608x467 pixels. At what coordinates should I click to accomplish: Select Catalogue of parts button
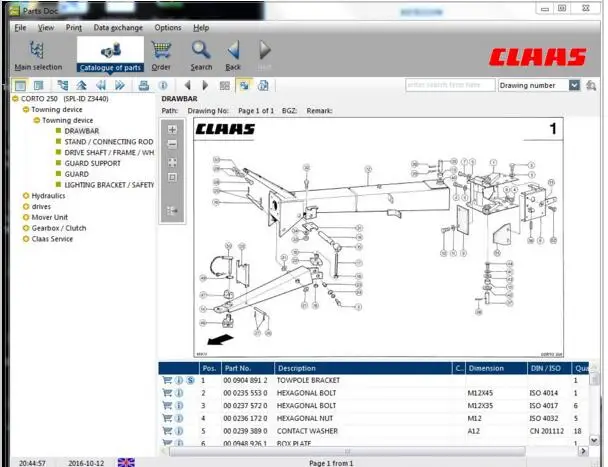click(110, 56)
